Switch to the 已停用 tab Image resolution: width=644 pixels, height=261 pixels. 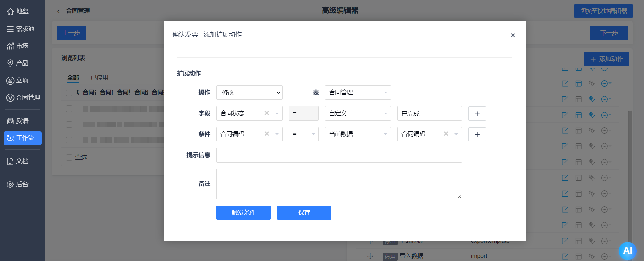(99, 78)
